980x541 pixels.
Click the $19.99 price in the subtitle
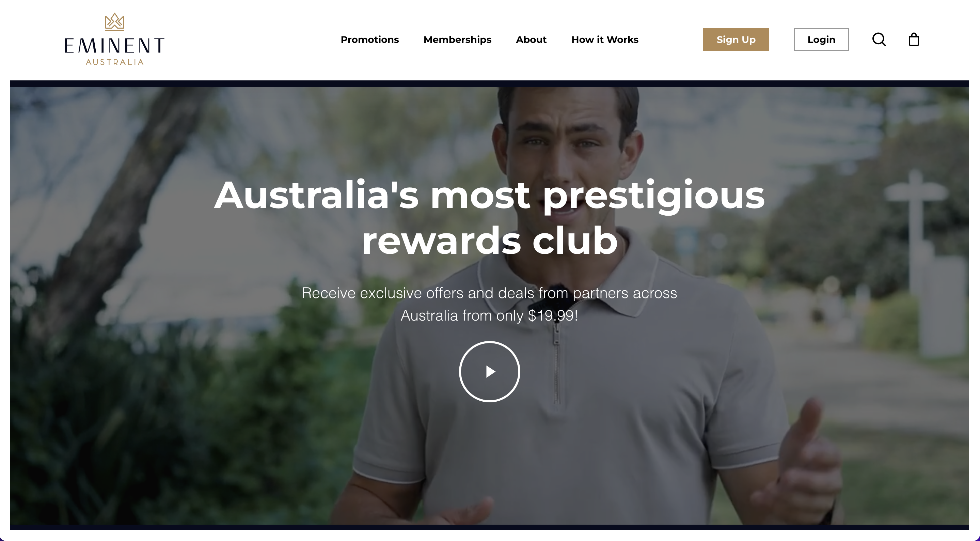551,315
